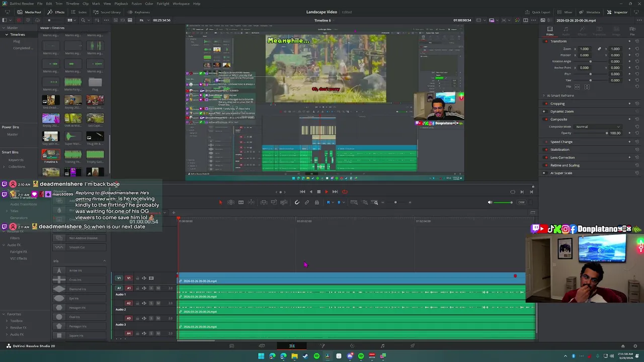This screenshot has height=362, width=644.
Task: Click the Flag clip icon
Action: click(328, 202)
